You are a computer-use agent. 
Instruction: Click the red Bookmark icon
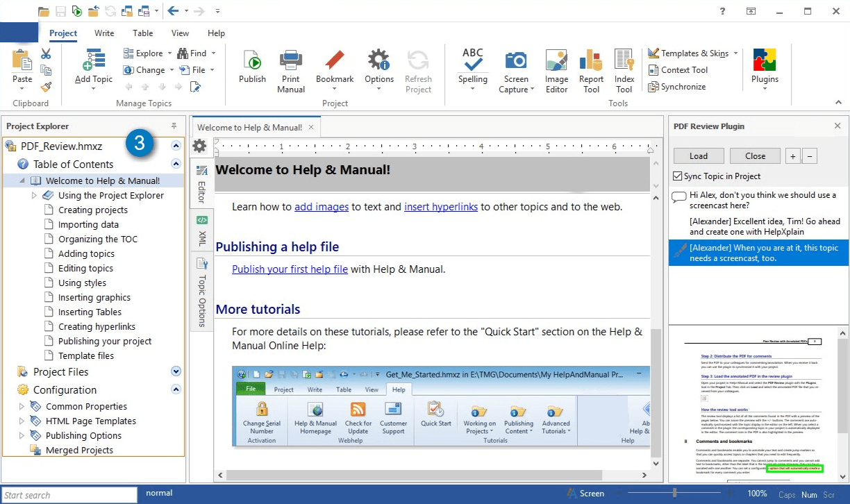coord(335,60)
